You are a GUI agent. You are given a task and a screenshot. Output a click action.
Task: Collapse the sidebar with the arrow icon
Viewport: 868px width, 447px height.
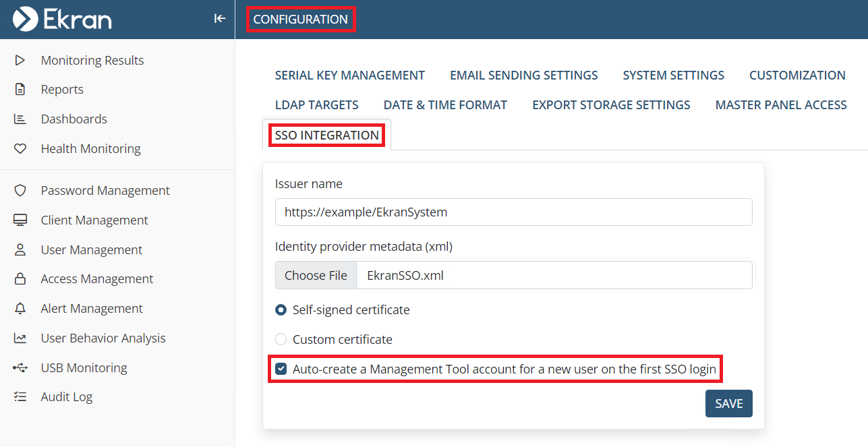[x=219, y=19]
